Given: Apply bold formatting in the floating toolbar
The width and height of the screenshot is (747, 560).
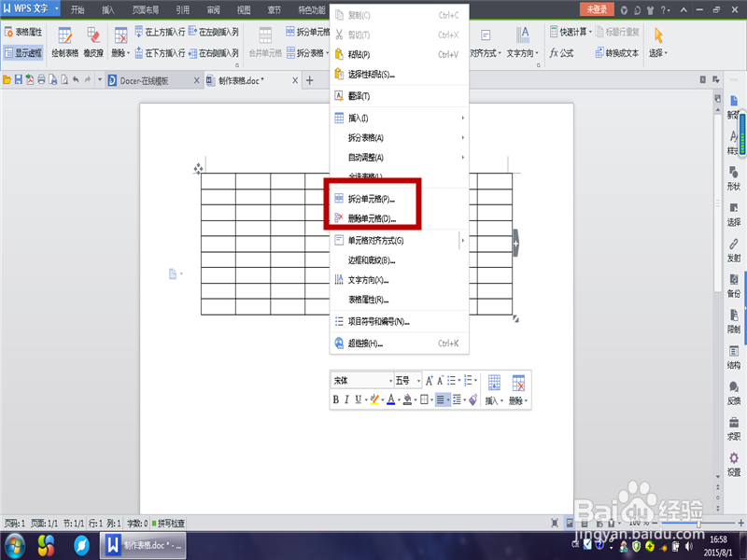Looking at the screenshot, I should pos(335,399).
